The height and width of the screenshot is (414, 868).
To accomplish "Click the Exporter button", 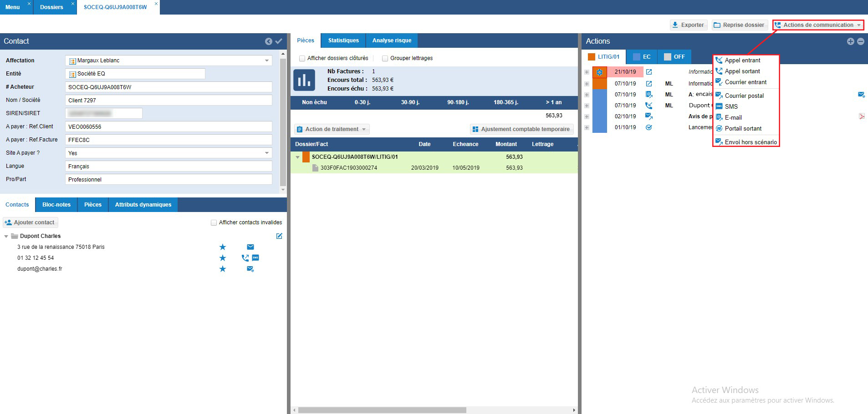I will 688,25.
